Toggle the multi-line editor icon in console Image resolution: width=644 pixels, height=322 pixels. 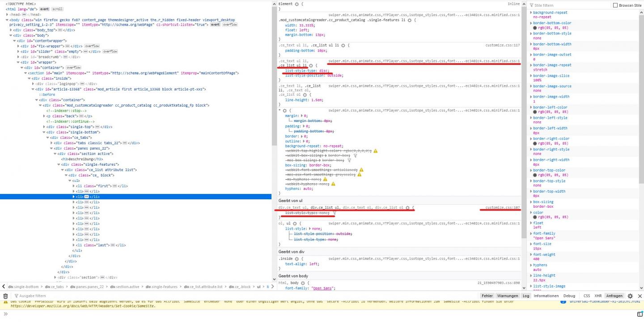639,314
